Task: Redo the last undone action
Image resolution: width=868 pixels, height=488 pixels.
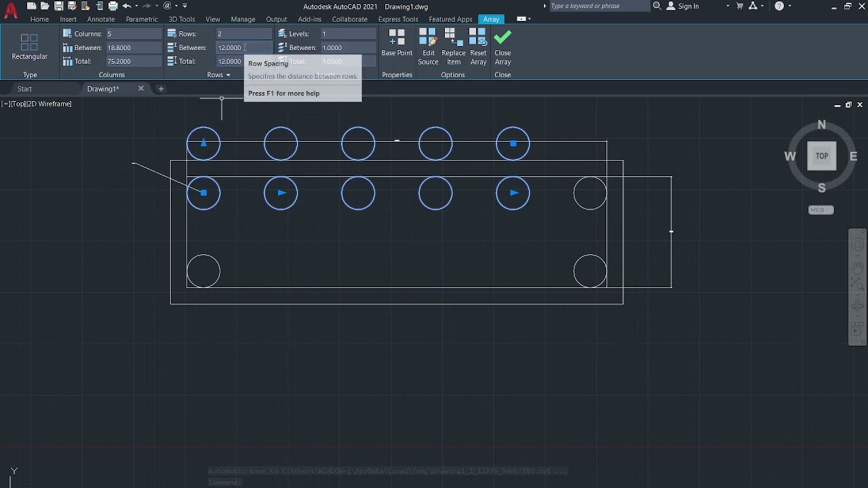Action: 147,6
